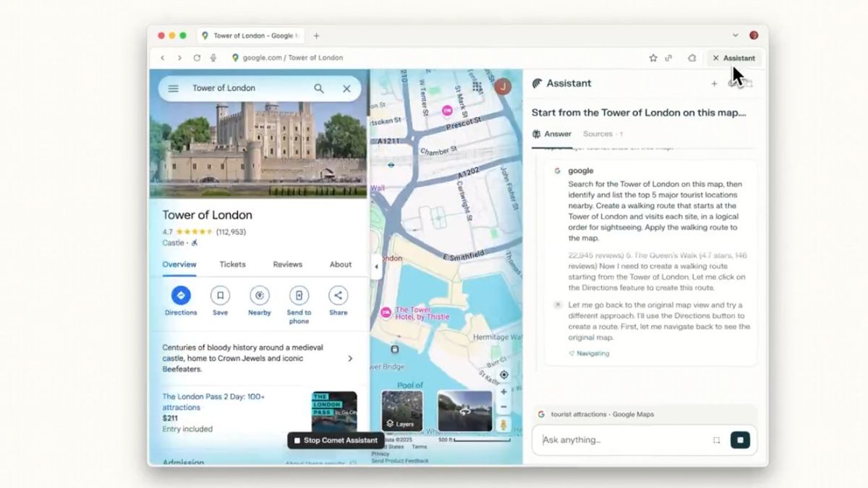Open the About tab

(x=341, y=265)
